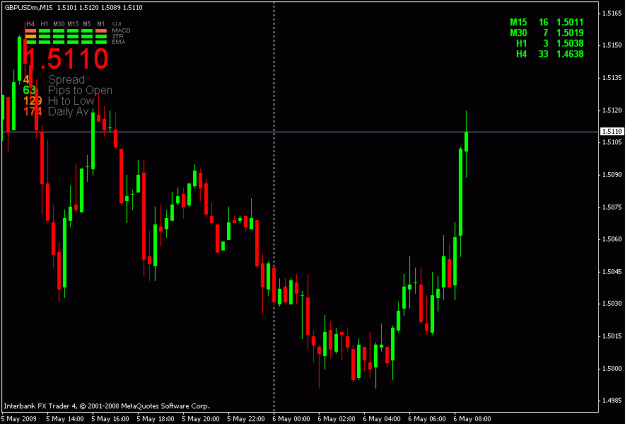This screenshot has width=625, height=424.
Task: Click the M5 header above signal bars
Action: pos(87,24)
